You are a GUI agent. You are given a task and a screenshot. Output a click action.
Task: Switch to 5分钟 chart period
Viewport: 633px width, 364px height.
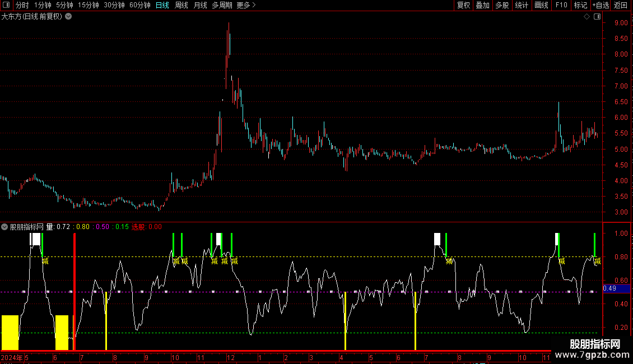pyautogui.click(x=64, y=5)
